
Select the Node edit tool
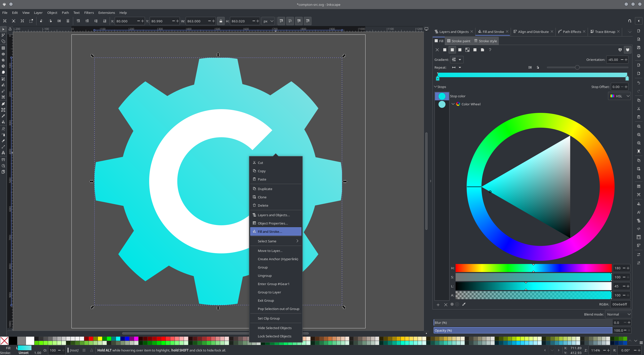[3, 35]
